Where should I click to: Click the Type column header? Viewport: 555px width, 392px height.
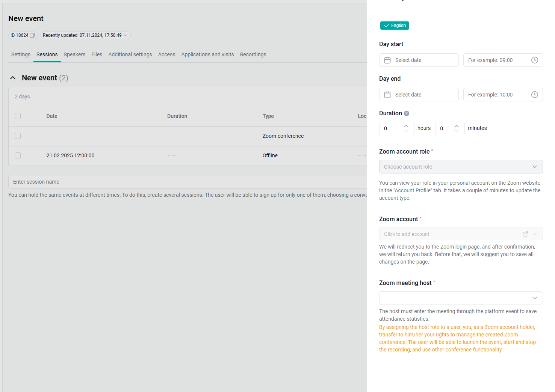click(268, 116)
